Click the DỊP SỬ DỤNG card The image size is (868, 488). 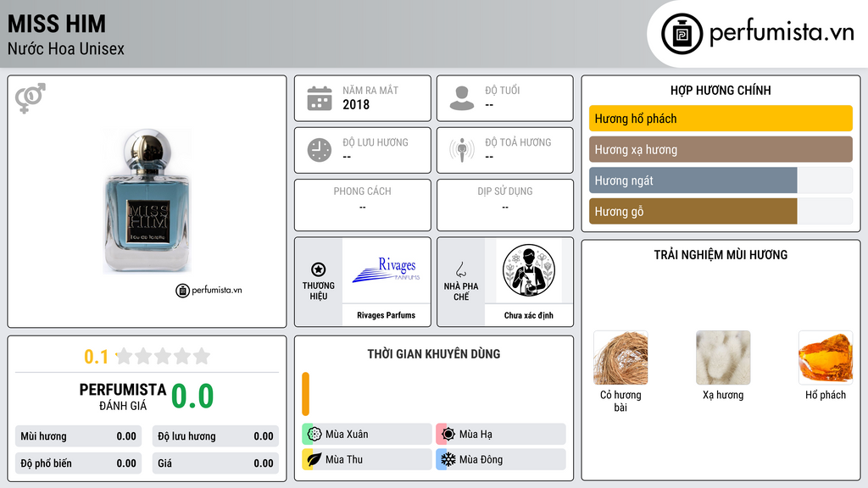tap(505, 205)
